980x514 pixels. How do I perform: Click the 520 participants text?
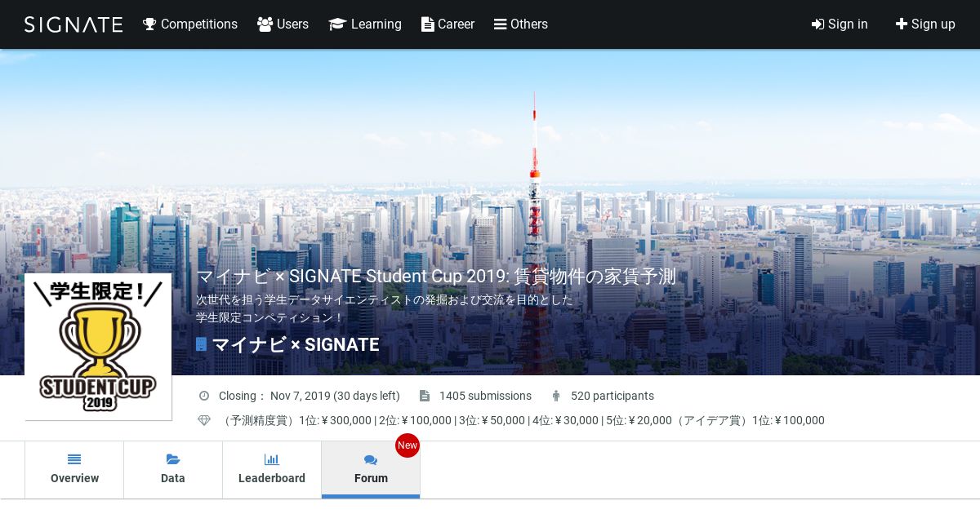(612, 396)
